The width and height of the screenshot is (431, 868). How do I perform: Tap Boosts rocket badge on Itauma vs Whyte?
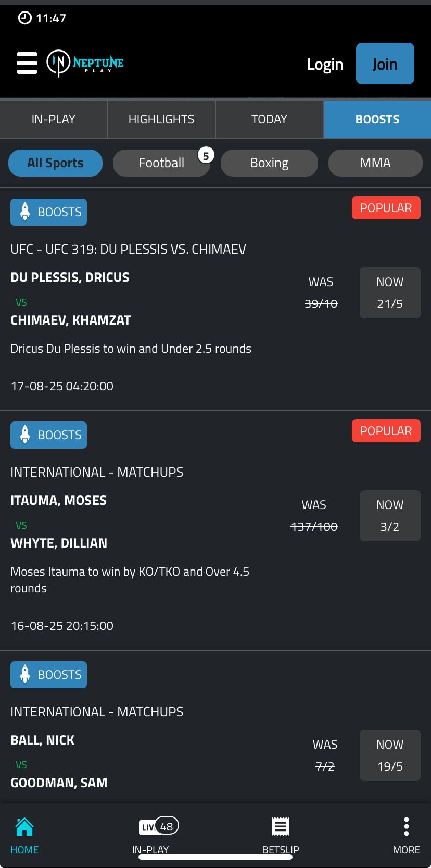click(49, 435)
